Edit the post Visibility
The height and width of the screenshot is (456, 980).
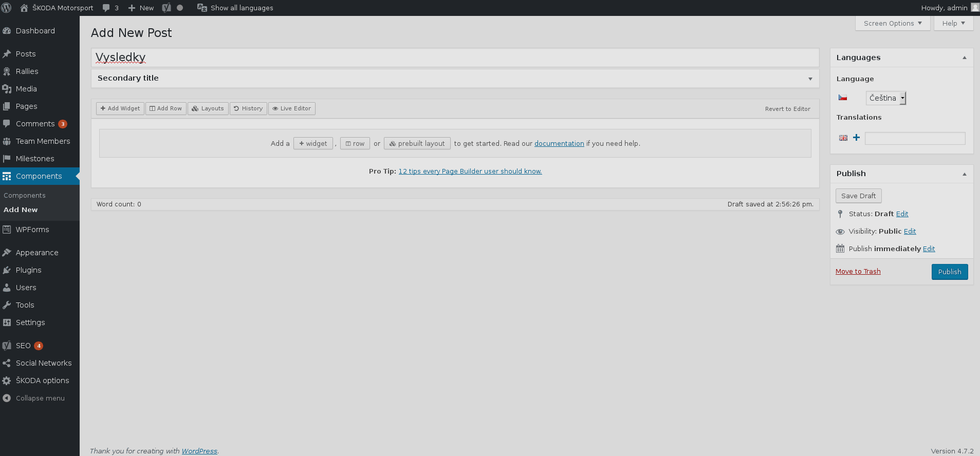point(910,232)
